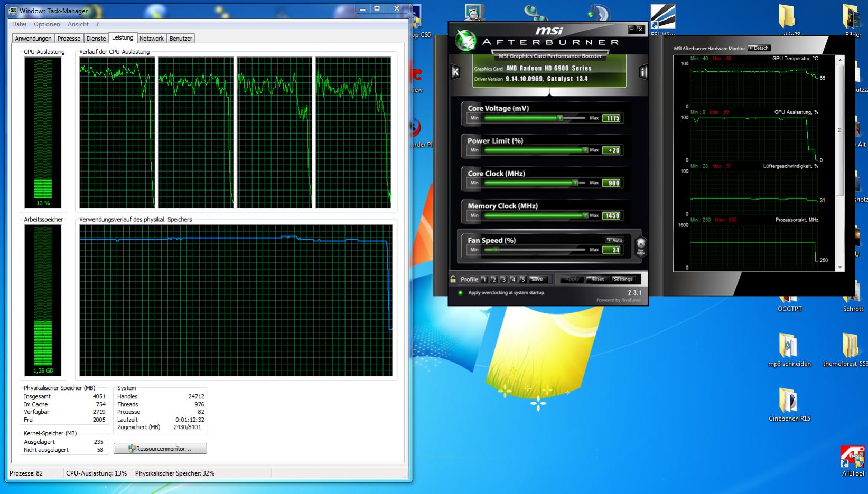Viewport: 868px width, 494px height.
Task: Load Afterburner profile slot 1
Action: pos(484,279)
